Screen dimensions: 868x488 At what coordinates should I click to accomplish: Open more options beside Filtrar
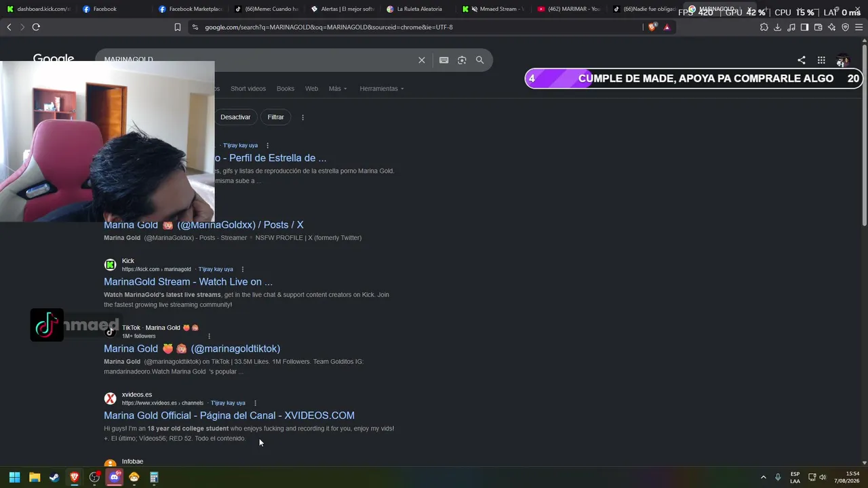tap(302, 117)
